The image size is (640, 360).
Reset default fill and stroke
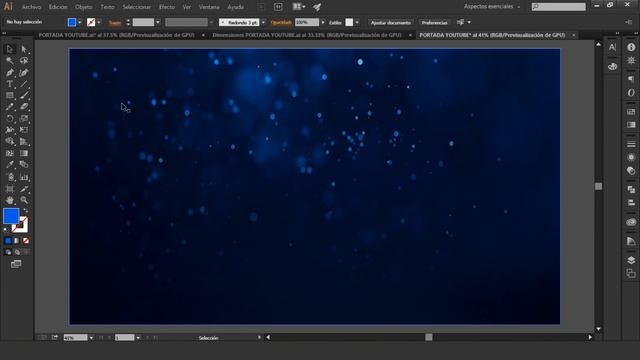6,230
